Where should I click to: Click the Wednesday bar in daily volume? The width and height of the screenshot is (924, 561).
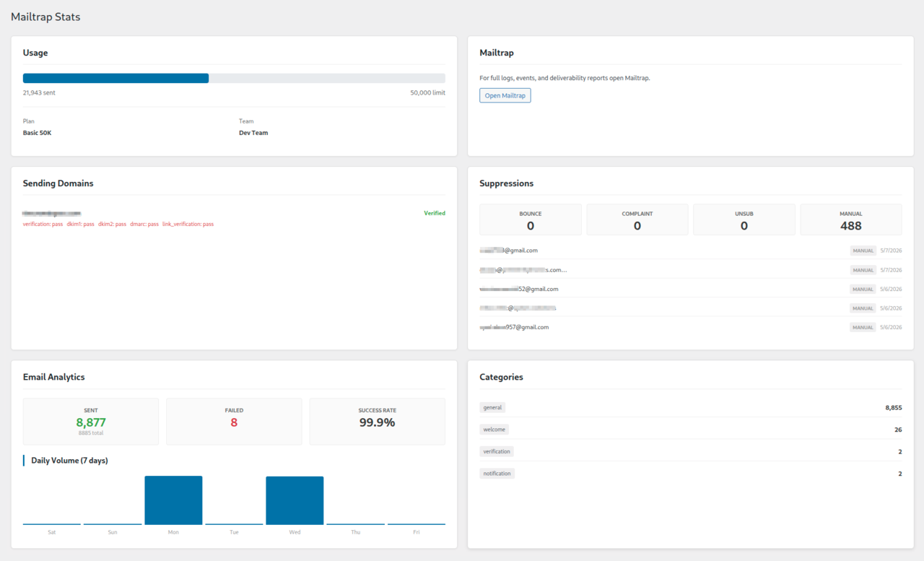(x=295, y=500)
